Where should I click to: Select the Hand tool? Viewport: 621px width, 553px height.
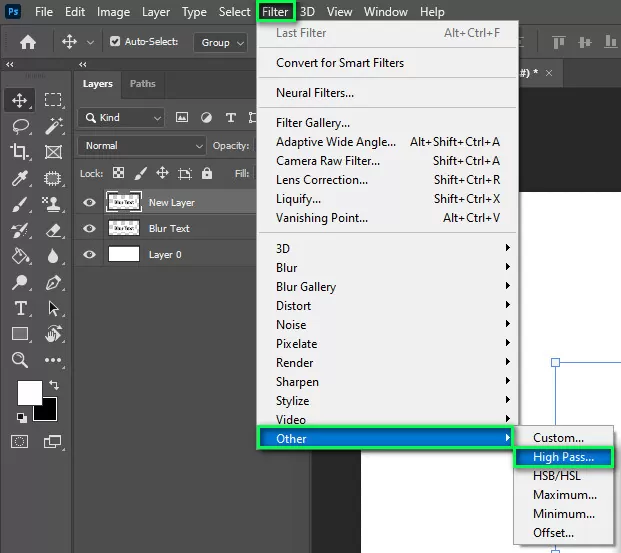[53, 334]
